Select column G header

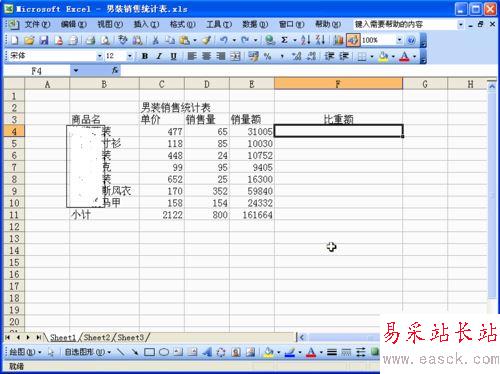pyautogui.click(x=425, y=84)
